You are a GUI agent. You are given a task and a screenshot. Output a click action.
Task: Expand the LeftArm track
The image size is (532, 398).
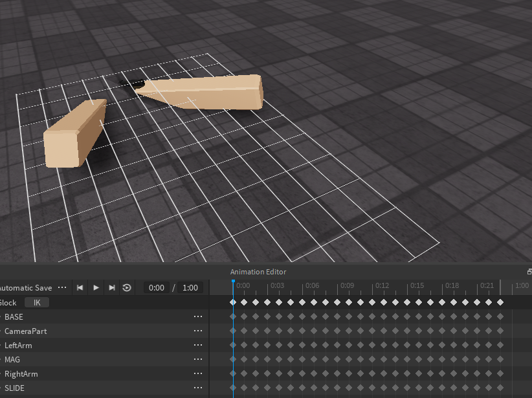click(x=3, y=345)
